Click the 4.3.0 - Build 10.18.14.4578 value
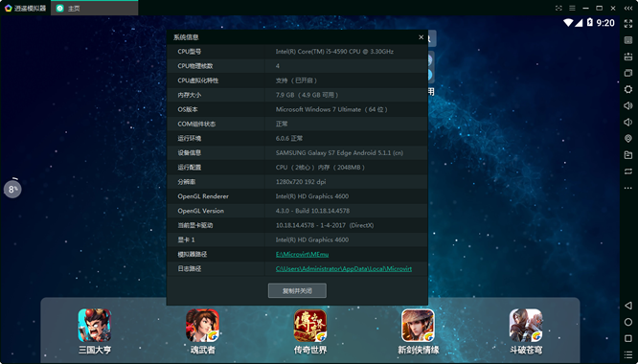This screenshot has width=638, height=364. 312,211
